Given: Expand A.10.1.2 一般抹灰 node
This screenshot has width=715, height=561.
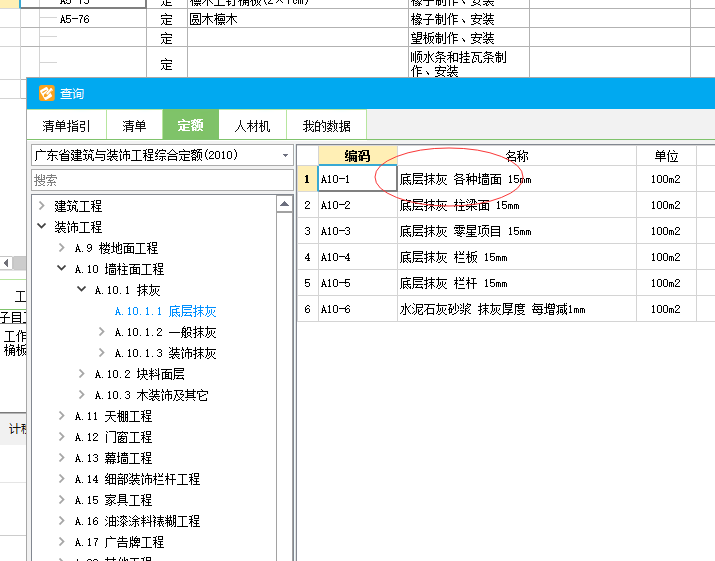Looking at the screenshot, I should 102,332.
